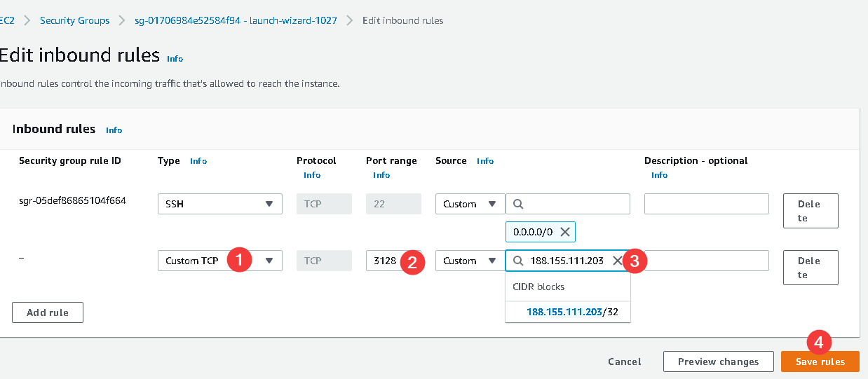Click Preview changes button
The height and width of the screenshot is (379, 868).
tap(718, 361)
